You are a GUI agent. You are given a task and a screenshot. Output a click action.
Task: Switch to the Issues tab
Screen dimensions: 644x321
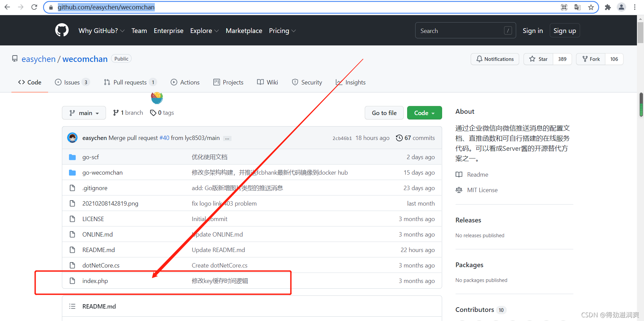72,82
